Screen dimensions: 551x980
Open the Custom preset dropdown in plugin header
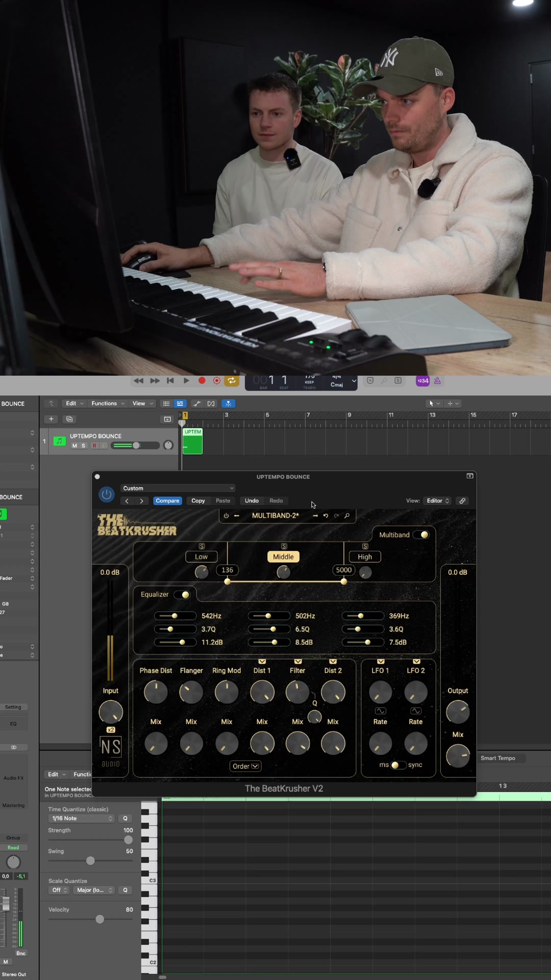[x=178, y=488]
